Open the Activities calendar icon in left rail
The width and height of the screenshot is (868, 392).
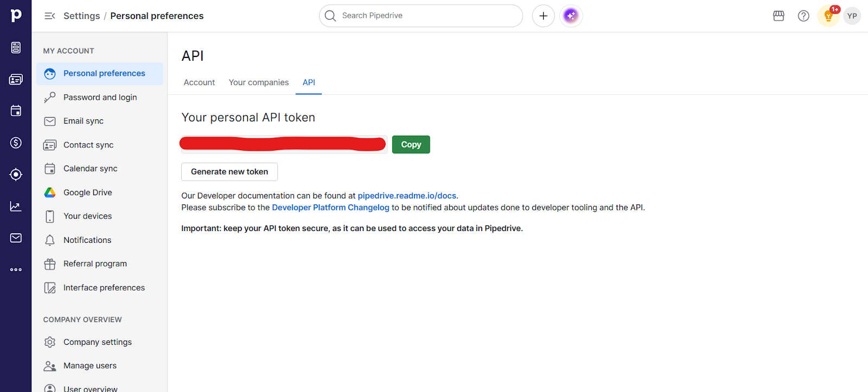[x=16, y=111]
